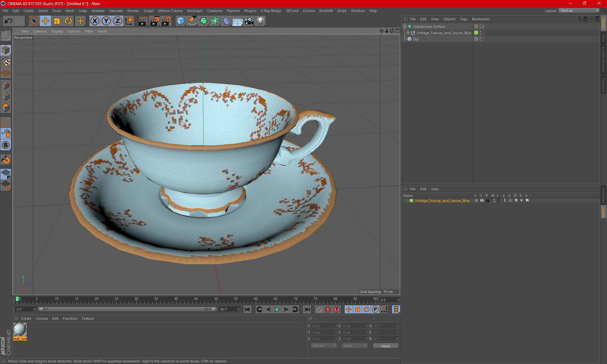The width and height of the screenshot is (607, 364).
Task: Open viewport Display menu
Action: pos(57,31)
